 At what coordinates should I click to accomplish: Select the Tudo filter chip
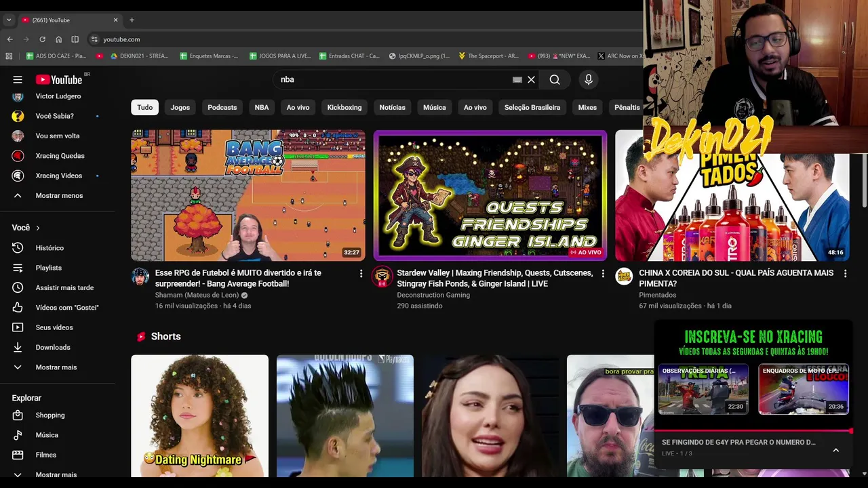144,107
